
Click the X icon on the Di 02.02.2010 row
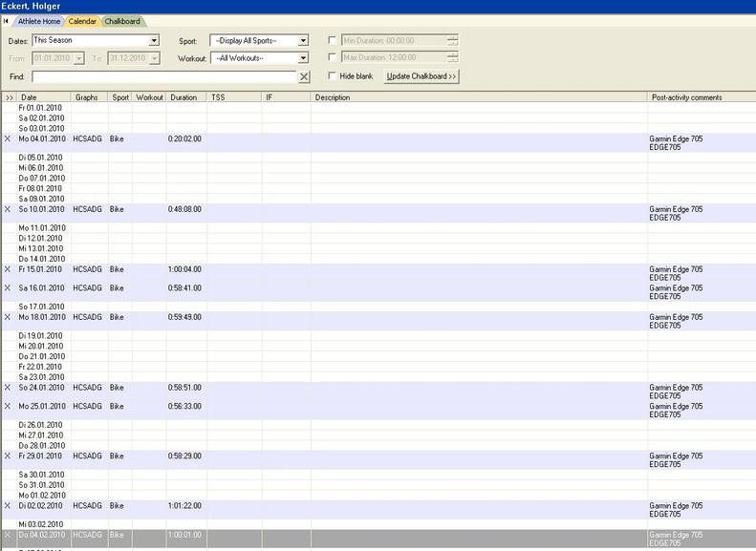coord(8,505)
